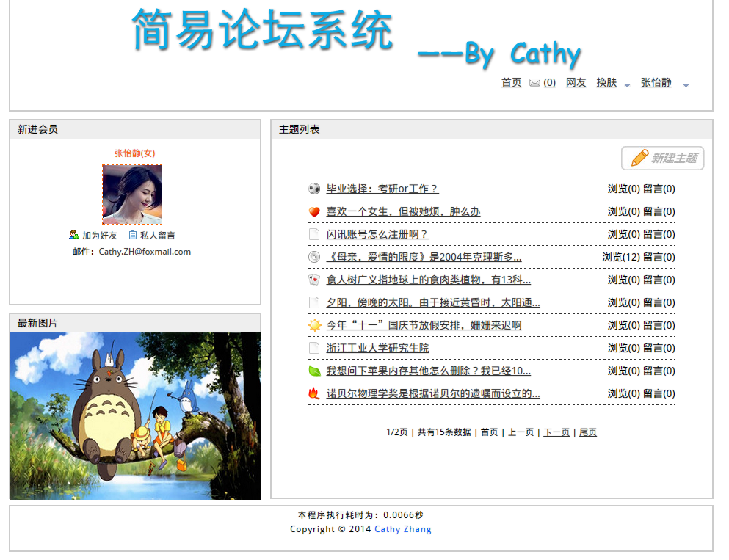Click the fire icon beside 诺贝尔物理学奖 topic

click(314, 393)
